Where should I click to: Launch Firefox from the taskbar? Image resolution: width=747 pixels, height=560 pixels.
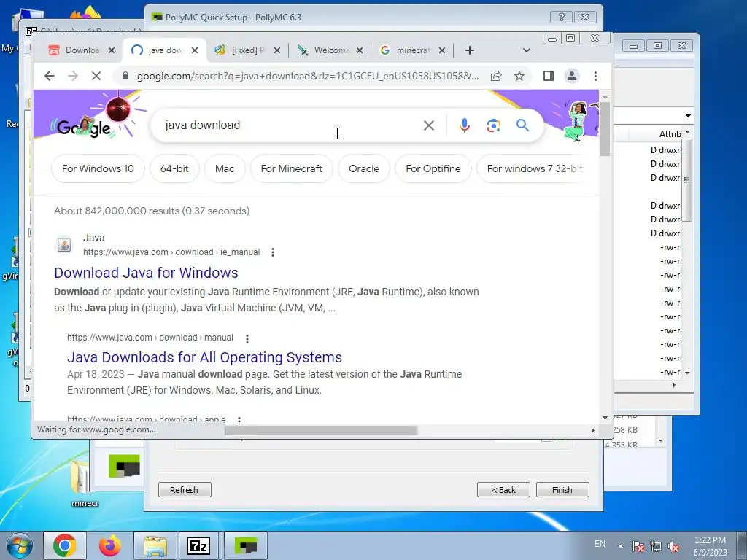109,545
